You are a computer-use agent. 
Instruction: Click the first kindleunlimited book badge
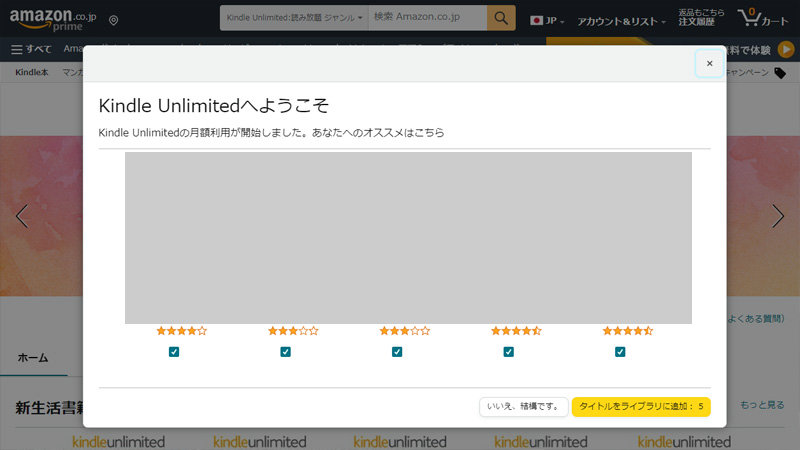(118, 441)
